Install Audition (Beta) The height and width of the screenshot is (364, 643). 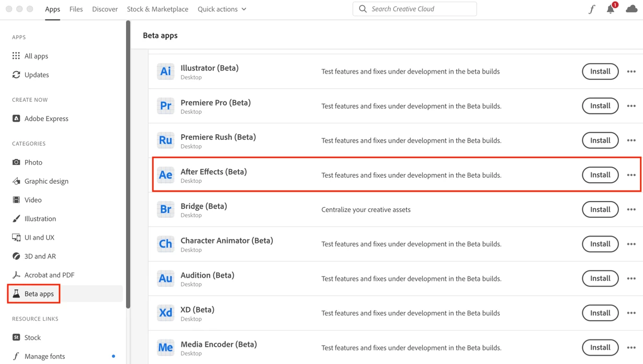click(600, 278)
